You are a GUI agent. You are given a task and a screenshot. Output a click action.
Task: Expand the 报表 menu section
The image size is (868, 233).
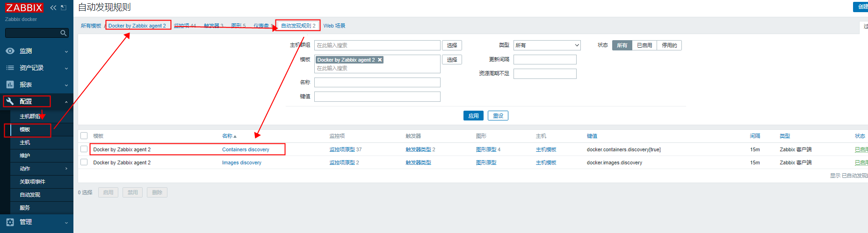point(66,85)
